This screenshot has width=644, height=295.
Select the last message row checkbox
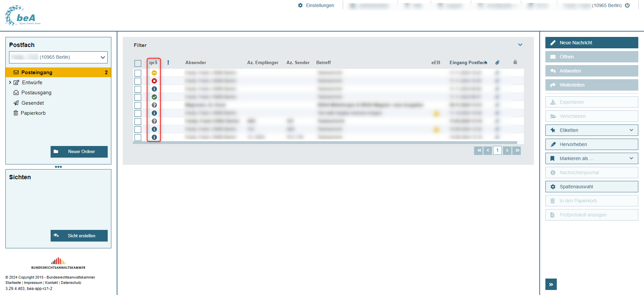tap(138, 138)
